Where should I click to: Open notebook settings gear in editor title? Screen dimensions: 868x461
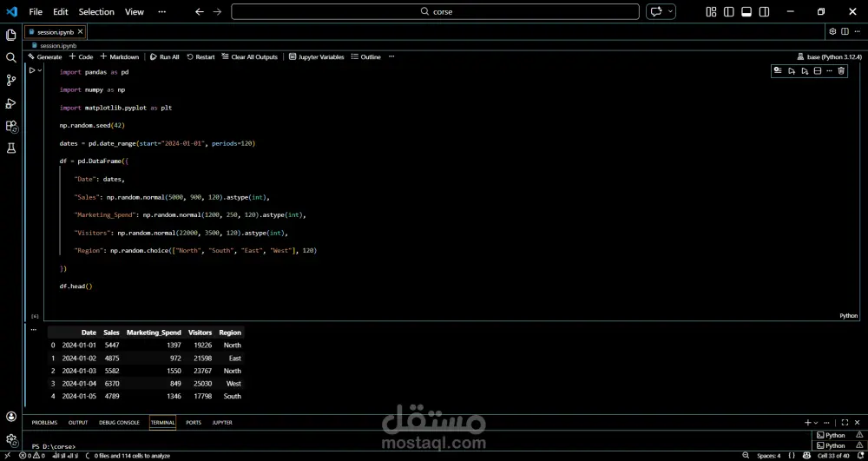click(832, 31)
